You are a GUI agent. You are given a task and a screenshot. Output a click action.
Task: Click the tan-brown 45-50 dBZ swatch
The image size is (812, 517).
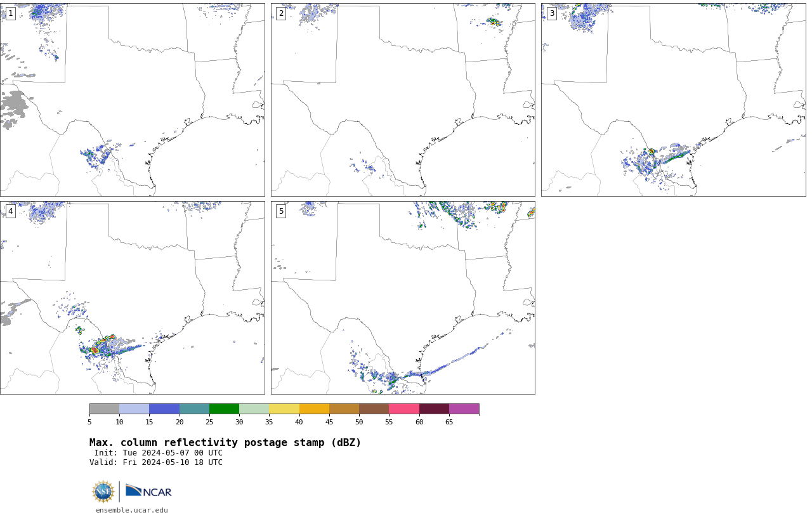tap(344, 409)
